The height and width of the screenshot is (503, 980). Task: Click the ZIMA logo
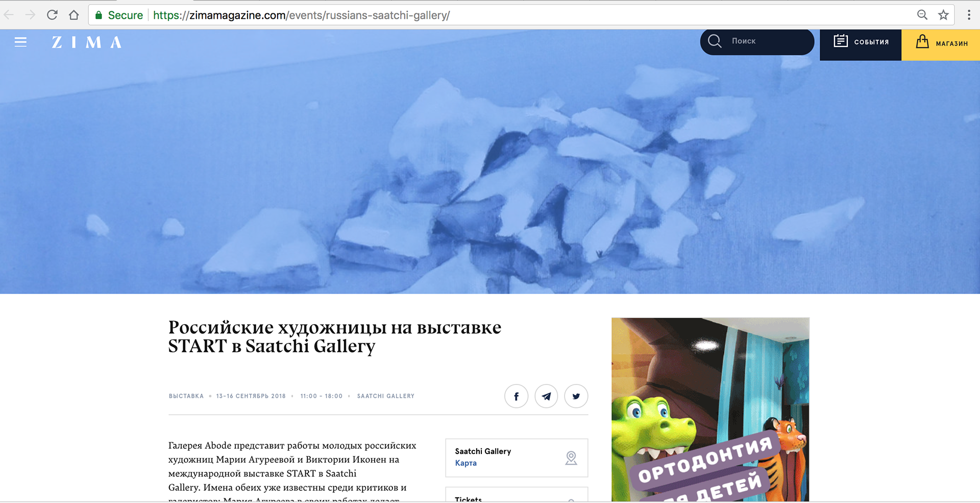coord(87,42)
